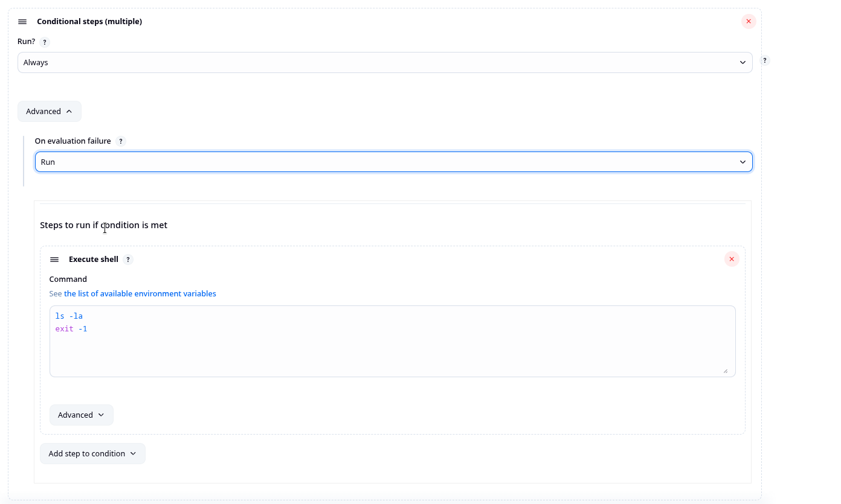Show help for On evaluation failure

(x=121, y=141)
